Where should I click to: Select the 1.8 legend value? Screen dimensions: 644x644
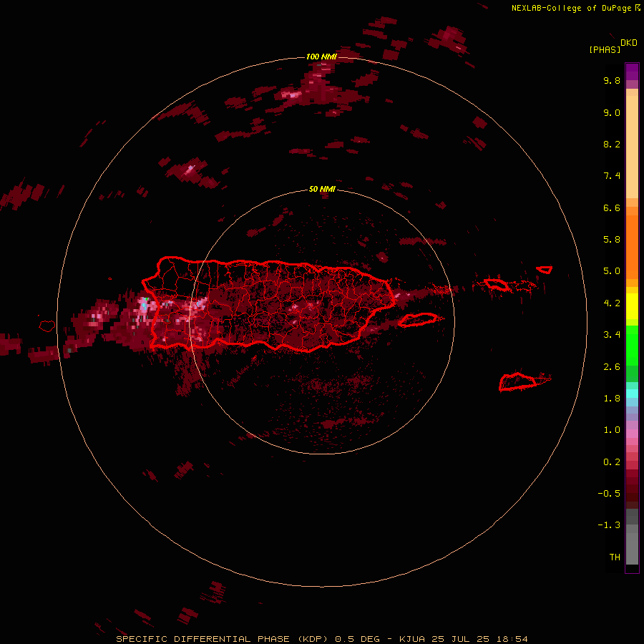pyautogui.click(x=612, y=399)
